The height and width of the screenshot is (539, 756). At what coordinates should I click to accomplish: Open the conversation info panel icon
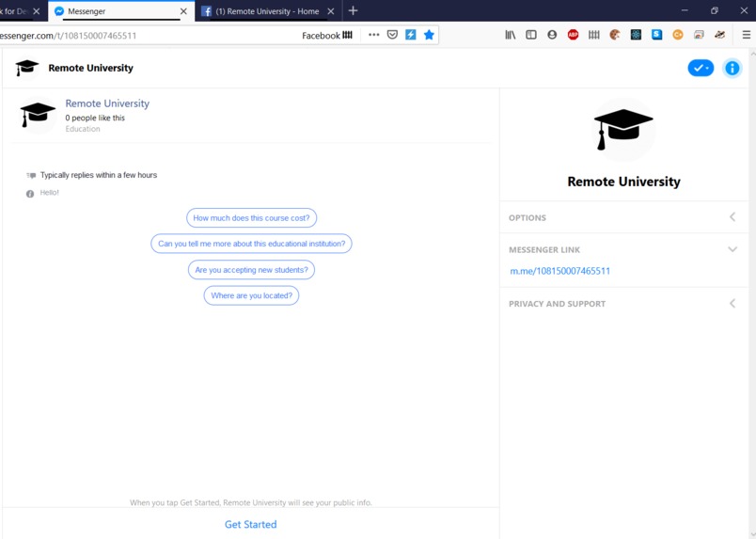pos(732,68)
